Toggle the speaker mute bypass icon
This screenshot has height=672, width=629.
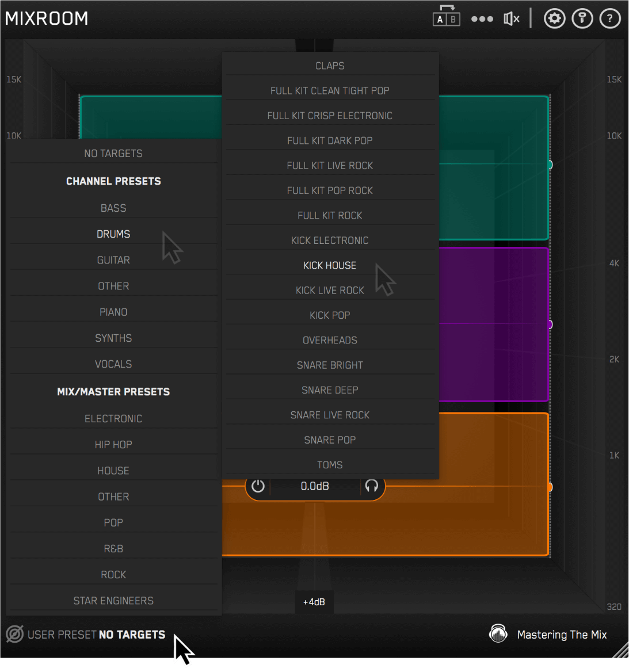click(x=511, y=19)
